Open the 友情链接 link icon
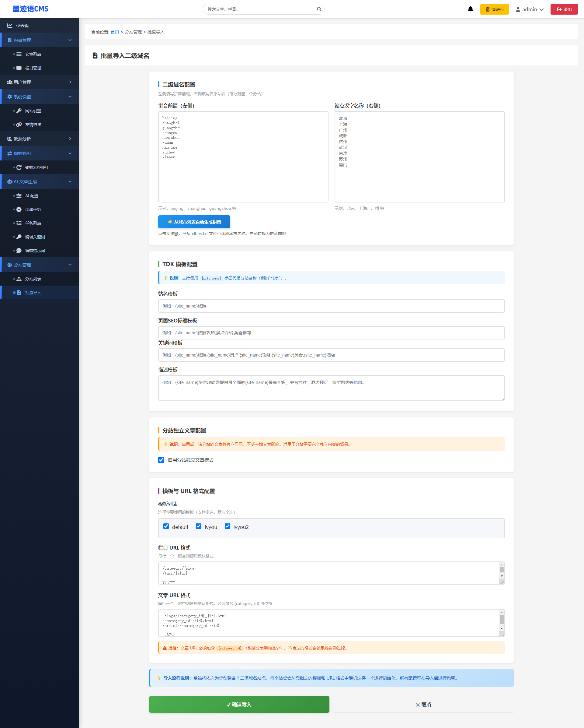This screenshot has height=728, width=584. pyautogui.click(x=19, y=125)
